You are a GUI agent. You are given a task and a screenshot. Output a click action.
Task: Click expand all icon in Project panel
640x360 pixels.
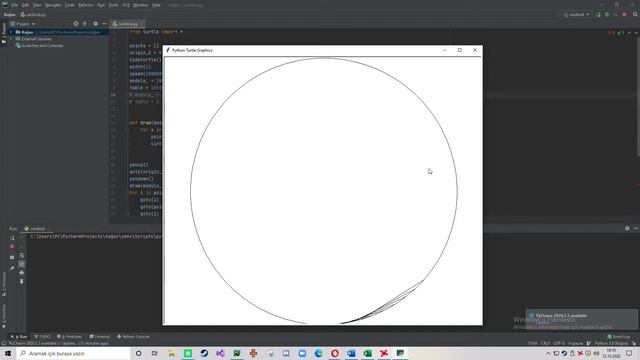[85, 24]
